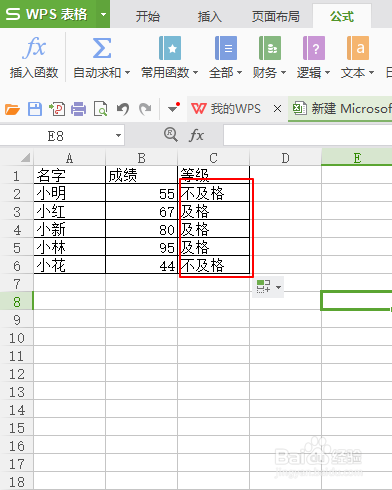This screenshot has width=392, height=490.
Task: Click the score cell 55
Action: click(141, 193)
